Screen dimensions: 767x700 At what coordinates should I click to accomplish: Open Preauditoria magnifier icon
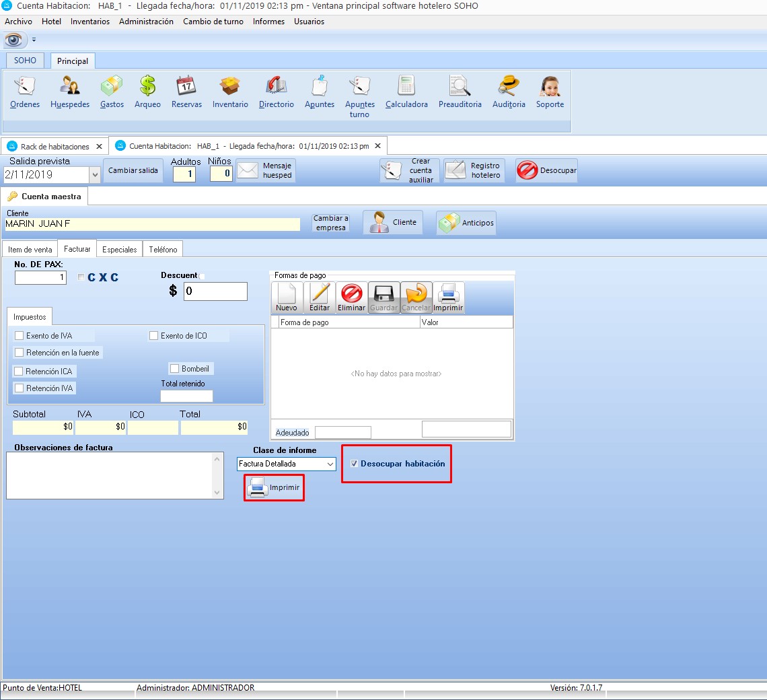pos(460,92)
